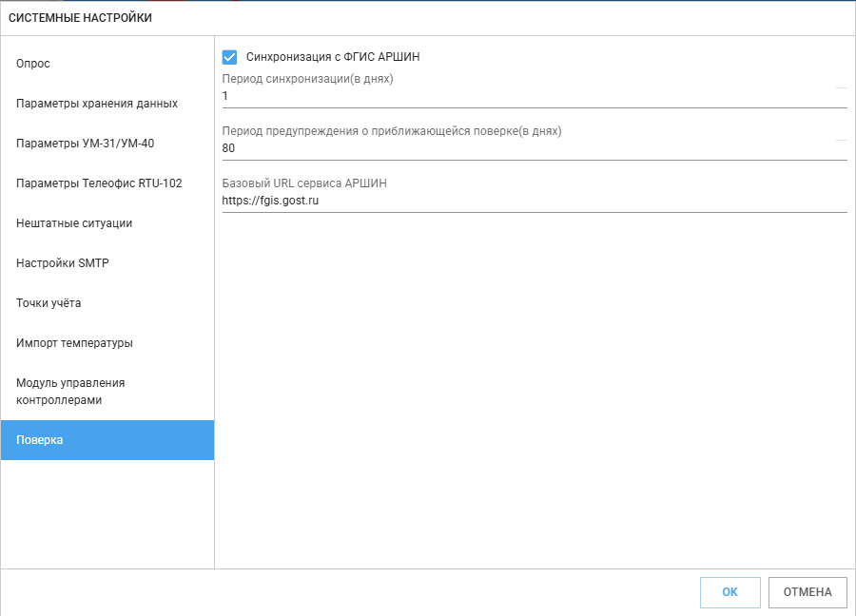This screenshot has height=616, width=856.
Task: Open the Опрос settings section
Action: pyautogui.click(x=33, y=64)
